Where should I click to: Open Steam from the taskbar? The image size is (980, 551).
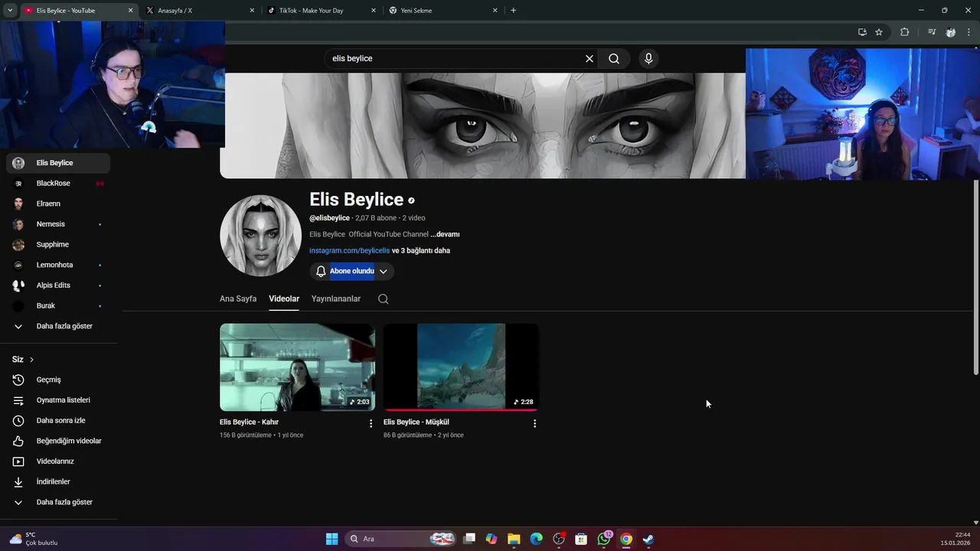648,539
